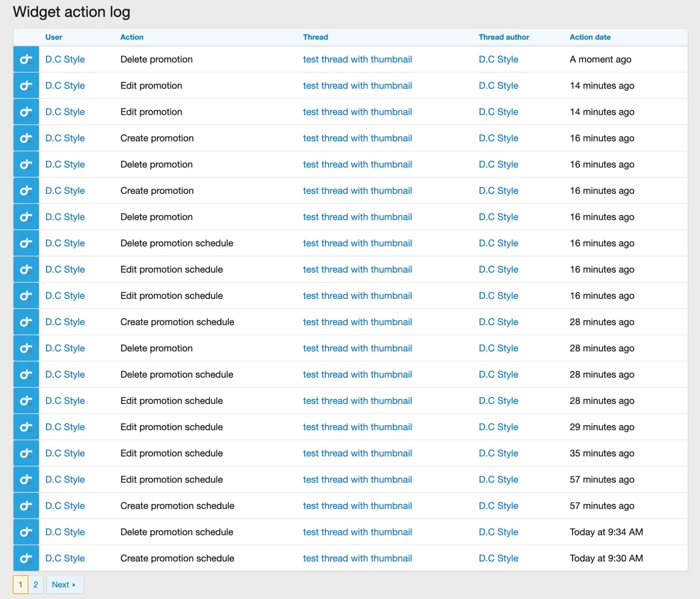Image resolution: width=700 pixels, height=599 pixels.
Task: Click the avatar in the 29 minutes ago row
Action: (x=26, y=427)
